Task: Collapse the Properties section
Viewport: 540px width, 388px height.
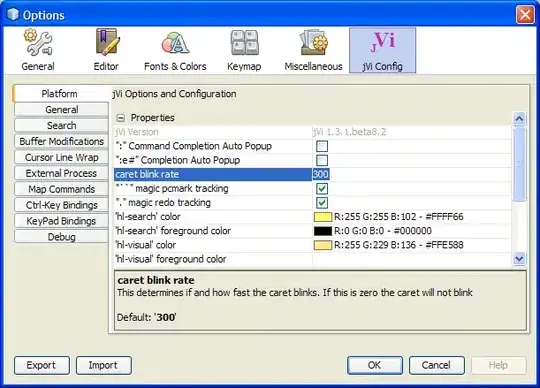Action: (121, 118)
